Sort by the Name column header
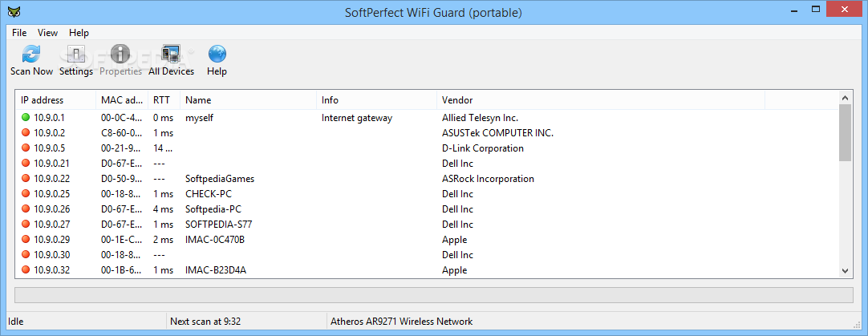Screen dimensions: 868x336 248,100
